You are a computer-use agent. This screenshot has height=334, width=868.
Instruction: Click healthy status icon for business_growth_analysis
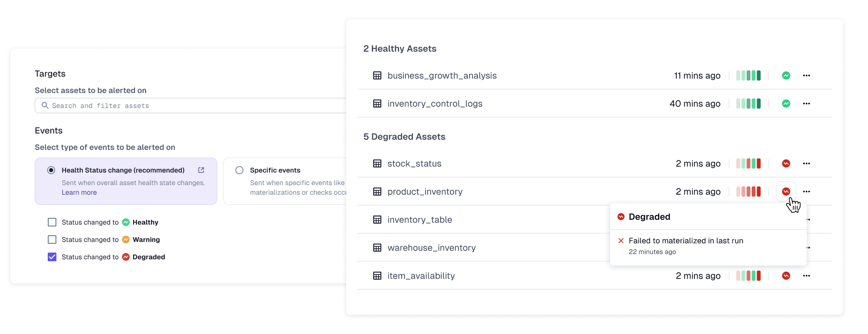(x=786, y=76)
